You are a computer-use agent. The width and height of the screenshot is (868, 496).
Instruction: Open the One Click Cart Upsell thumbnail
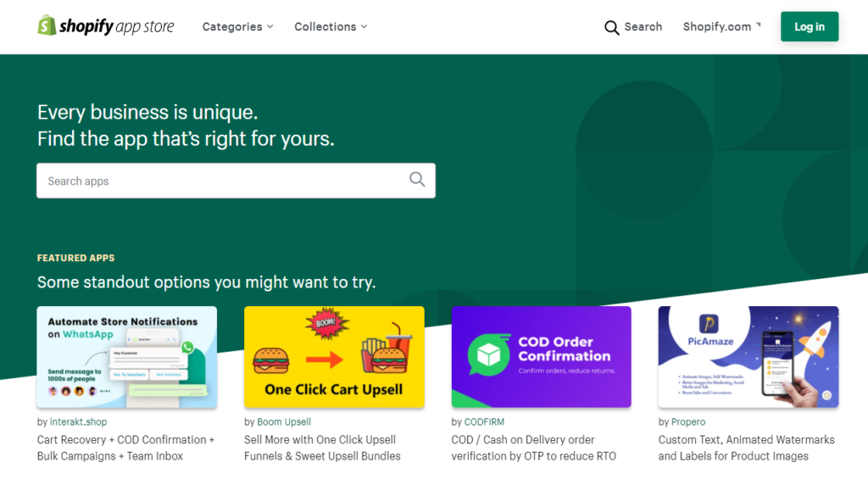[334, 357]
